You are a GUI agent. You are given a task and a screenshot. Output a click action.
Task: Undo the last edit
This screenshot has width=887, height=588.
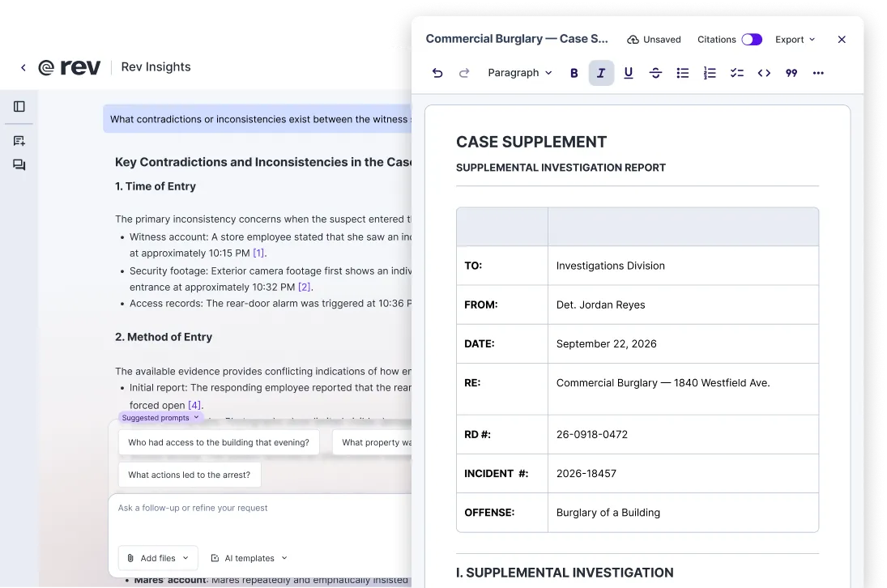tap(437, 73)
